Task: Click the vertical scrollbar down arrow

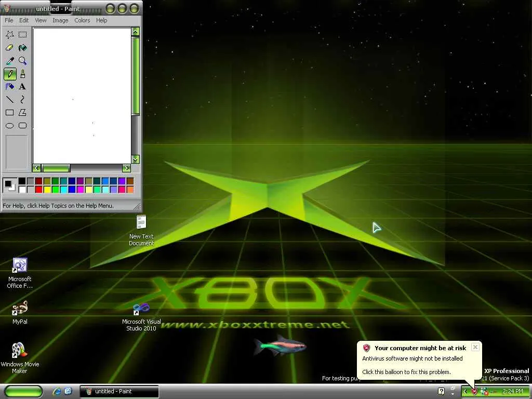Action: pos(136,159)
